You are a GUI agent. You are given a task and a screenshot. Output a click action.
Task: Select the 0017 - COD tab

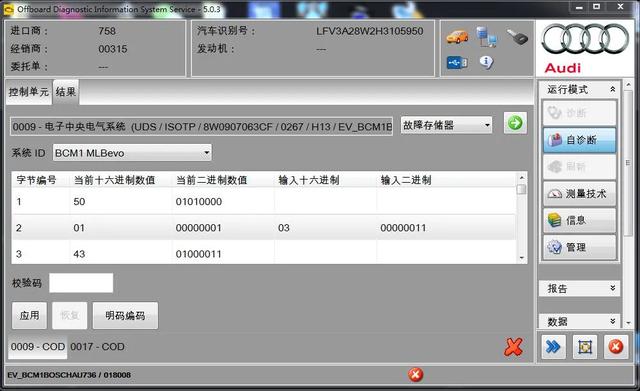tap(97, 347)
